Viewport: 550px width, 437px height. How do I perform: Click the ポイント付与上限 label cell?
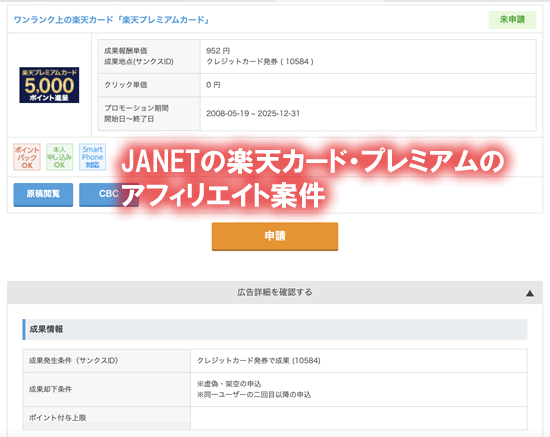pos(107,418)
